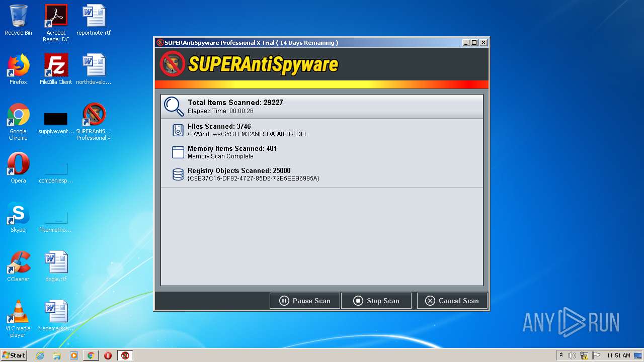Viewport: 644px width, 362px height.
Task: Select the trademarkst... desktop document
Action: [56, 316]
